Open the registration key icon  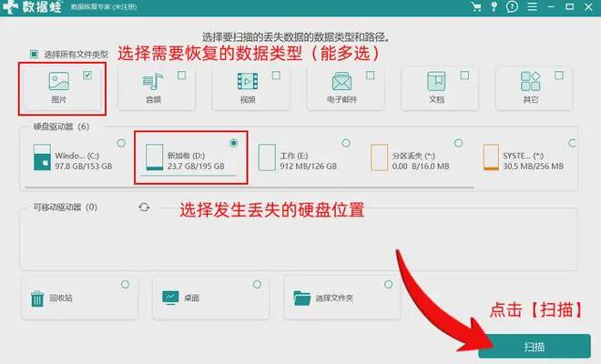[x=493, y=7]
